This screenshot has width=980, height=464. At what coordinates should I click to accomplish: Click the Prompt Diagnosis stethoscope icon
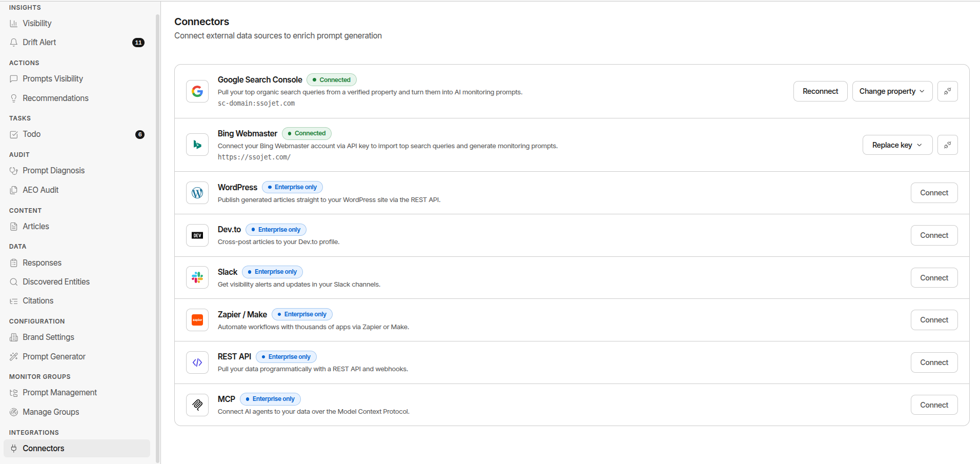14,171
